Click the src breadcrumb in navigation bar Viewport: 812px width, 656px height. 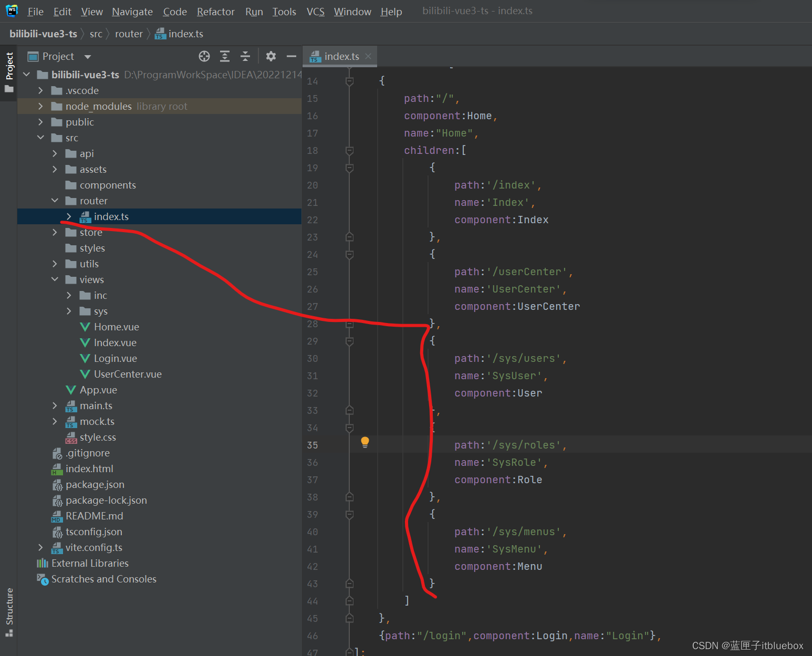[x=96, y=34]
